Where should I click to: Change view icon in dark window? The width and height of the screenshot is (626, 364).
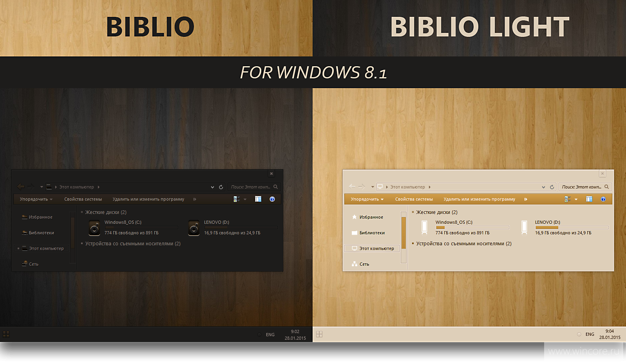point(237,199)
